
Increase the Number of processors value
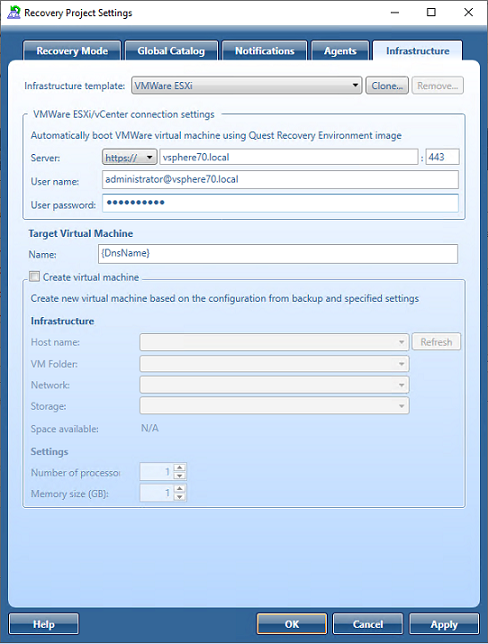(x=180, y=468)
